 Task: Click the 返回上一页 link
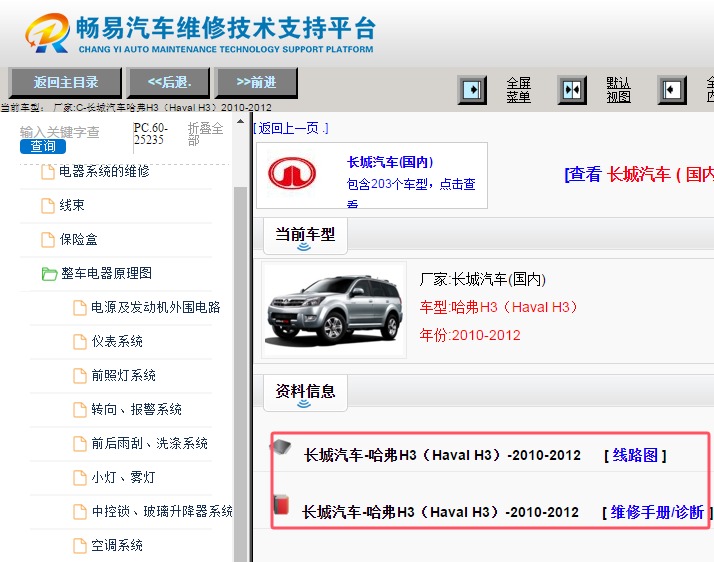click(x=291, y=128)
